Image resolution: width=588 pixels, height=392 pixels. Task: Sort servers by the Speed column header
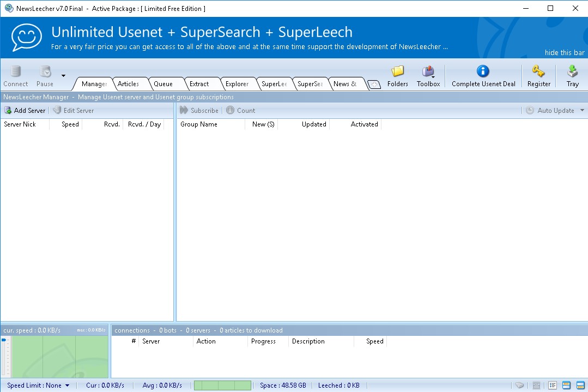tap(65, 124)
